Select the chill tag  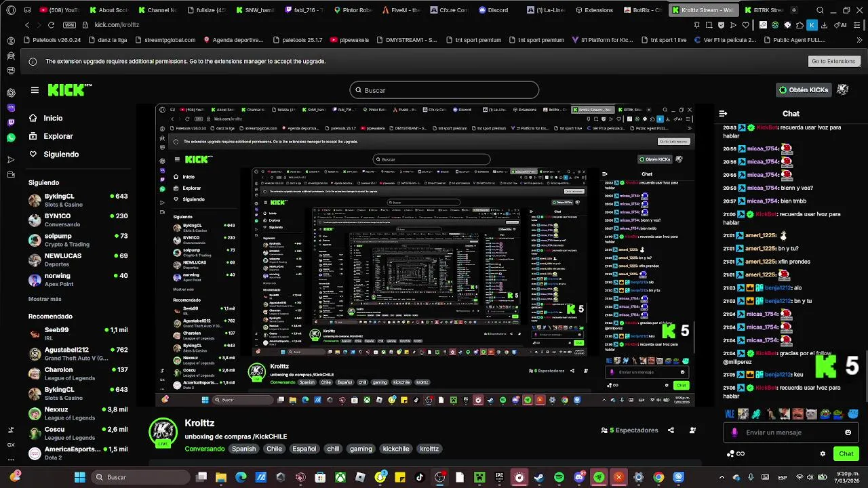click(333, 449)
